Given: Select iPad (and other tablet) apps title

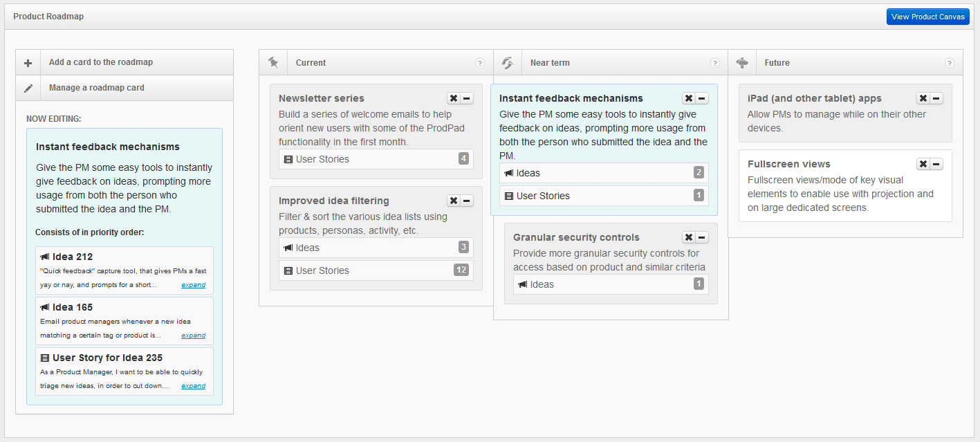Looking at the screenshot, I should click(815, 98).
